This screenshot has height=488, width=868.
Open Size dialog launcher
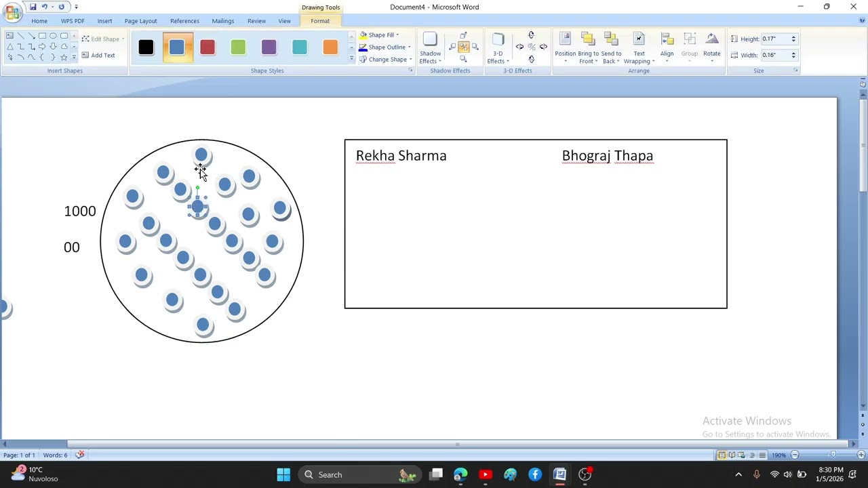[x=795, y=70]
